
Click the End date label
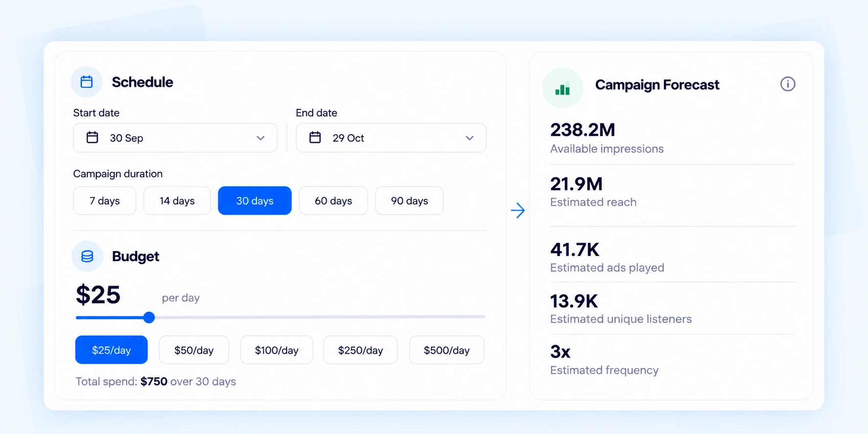point(317,113)
